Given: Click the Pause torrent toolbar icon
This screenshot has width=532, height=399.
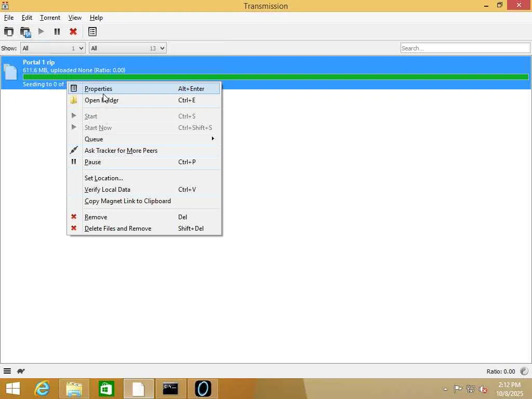Looking at the screenshot, I should click(x=57, y=32).
